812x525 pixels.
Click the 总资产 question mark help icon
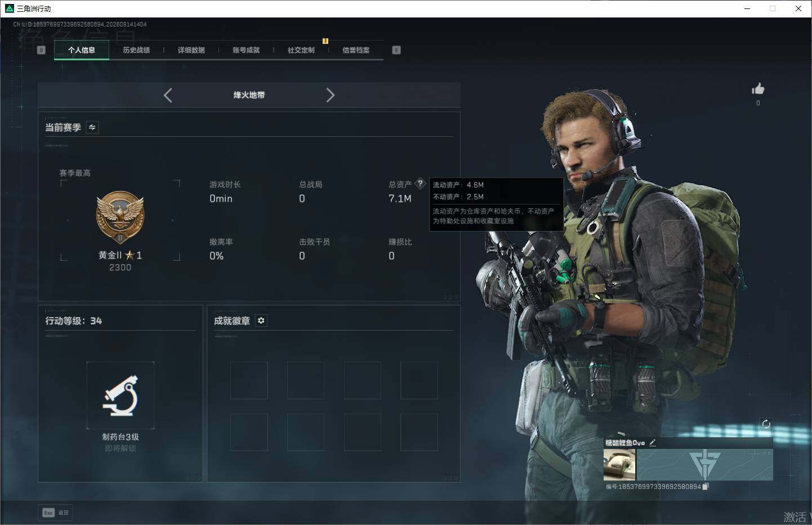(x=420, y=184)
